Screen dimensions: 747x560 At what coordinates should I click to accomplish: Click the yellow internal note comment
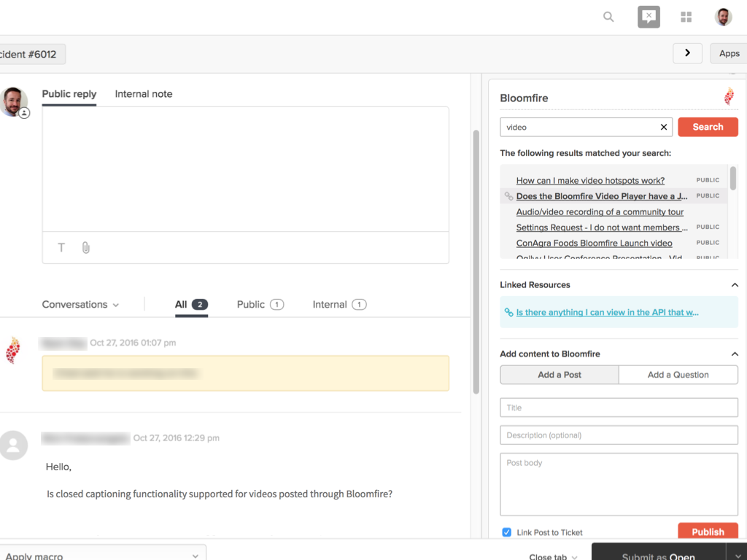[245, 373]
